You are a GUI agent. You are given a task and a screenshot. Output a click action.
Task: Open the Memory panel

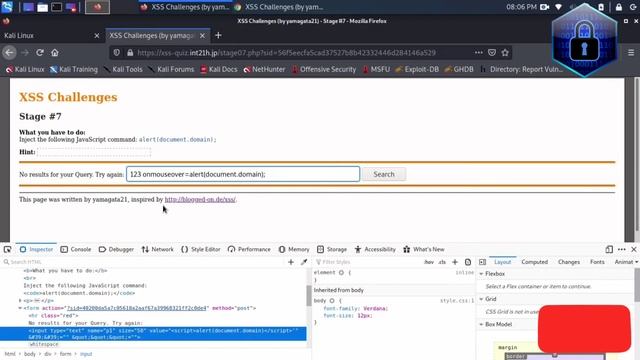[x=294, y=249]
